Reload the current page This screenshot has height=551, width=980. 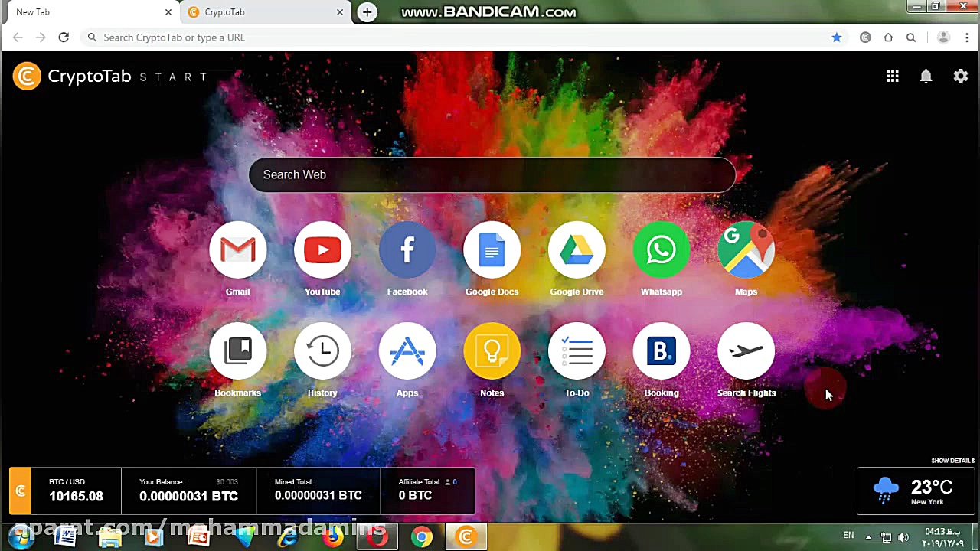[x=64, y=37]
